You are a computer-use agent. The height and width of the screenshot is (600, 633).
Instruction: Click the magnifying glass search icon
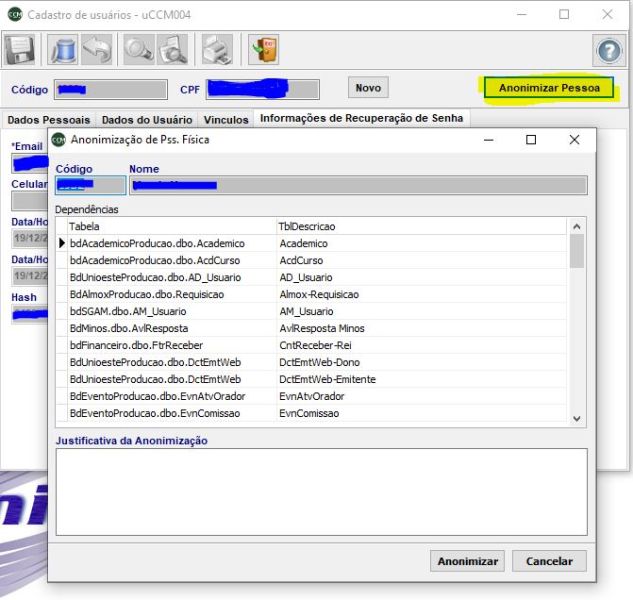pyautogui.click(x=139, y=50)
